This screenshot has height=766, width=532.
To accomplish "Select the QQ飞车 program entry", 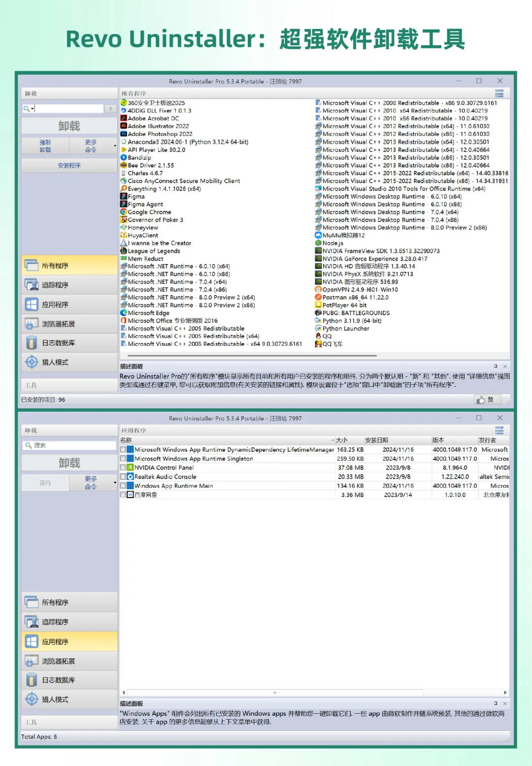I will [x=329, y=344].
